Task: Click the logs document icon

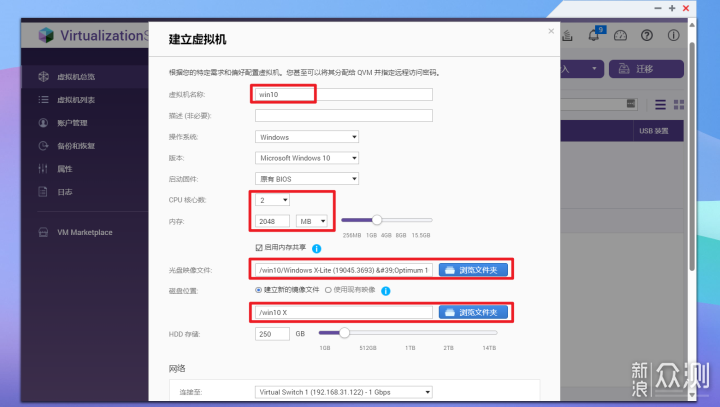Action: click(x=43, y=192)
